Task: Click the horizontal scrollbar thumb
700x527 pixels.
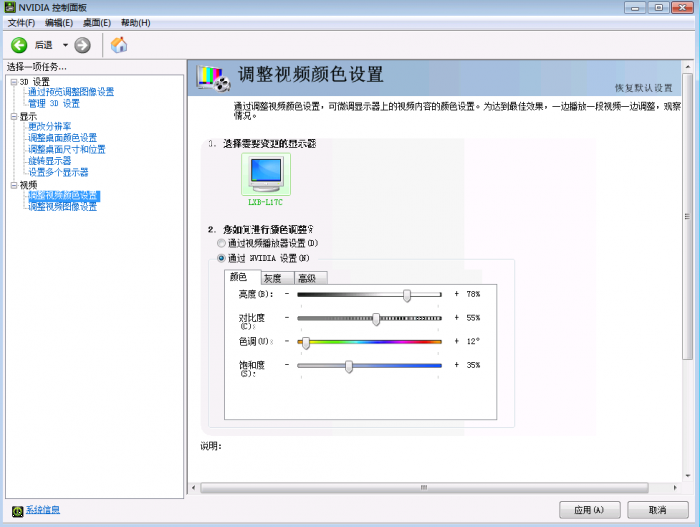Action: [x=424, y=487]
